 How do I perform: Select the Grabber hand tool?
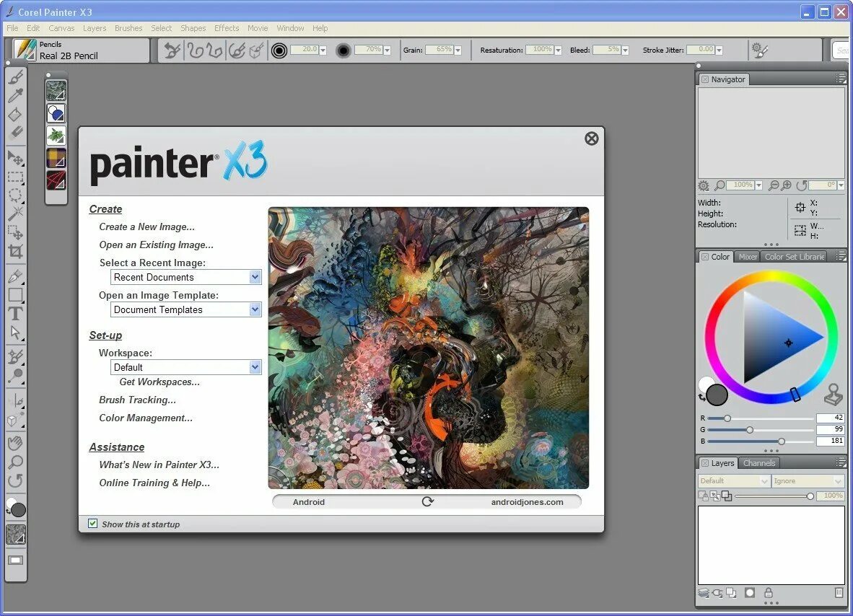(15, 443)
